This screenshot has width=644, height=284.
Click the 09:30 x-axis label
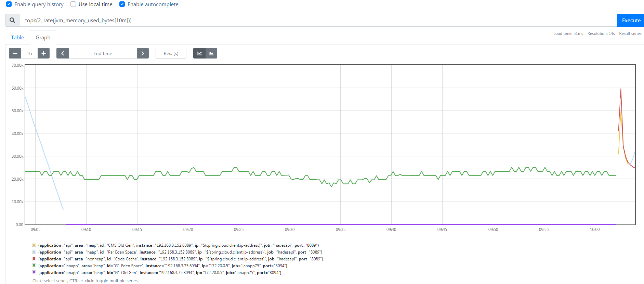coord(290,230)
